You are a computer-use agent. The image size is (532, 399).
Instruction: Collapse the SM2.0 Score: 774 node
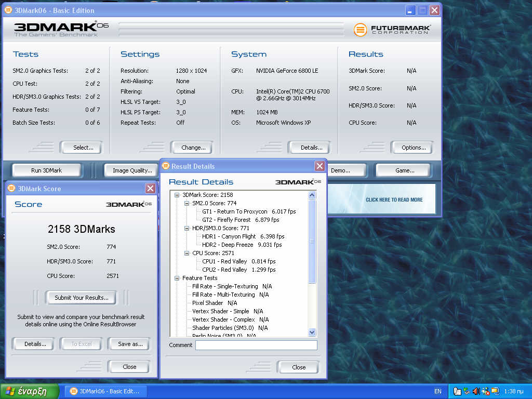tap(187, 203)
